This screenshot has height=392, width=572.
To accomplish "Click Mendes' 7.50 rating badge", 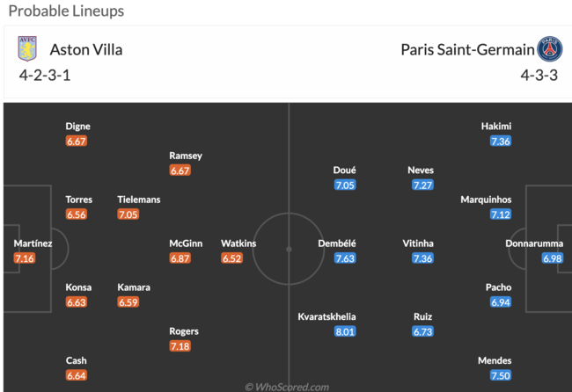I will [x=501, y=375].
